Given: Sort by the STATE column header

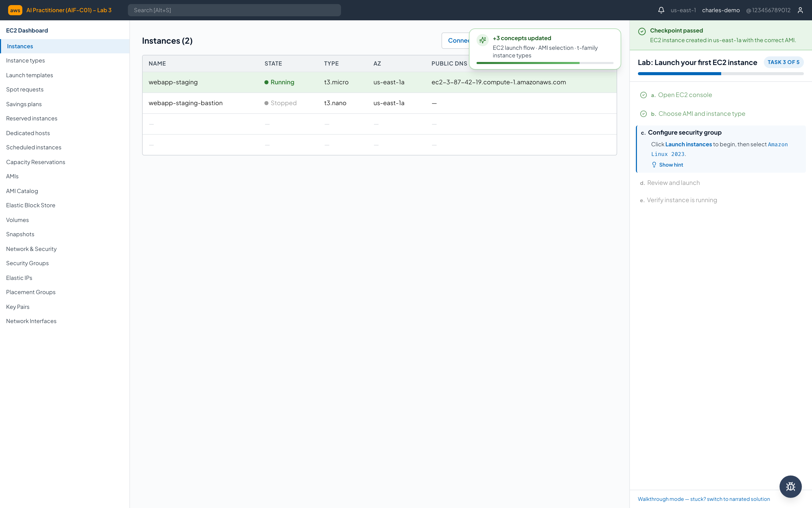Looking at the screenshot, I should (273, 63).
